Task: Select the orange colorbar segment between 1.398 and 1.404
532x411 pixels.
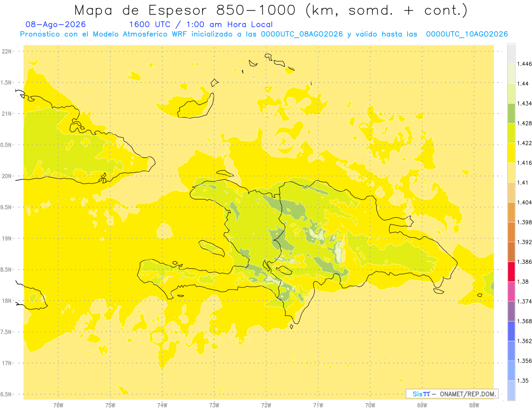Action: click(x=511, y=212)
